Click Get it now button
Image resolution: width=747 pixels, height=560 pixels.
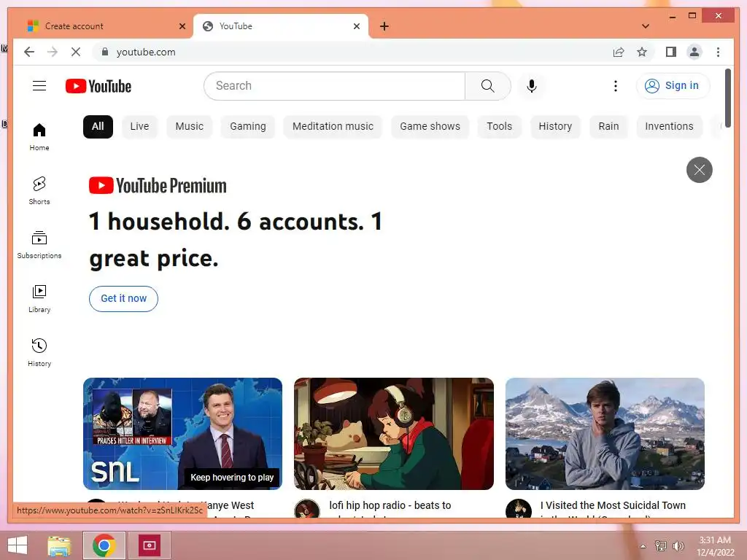[123, 298]
